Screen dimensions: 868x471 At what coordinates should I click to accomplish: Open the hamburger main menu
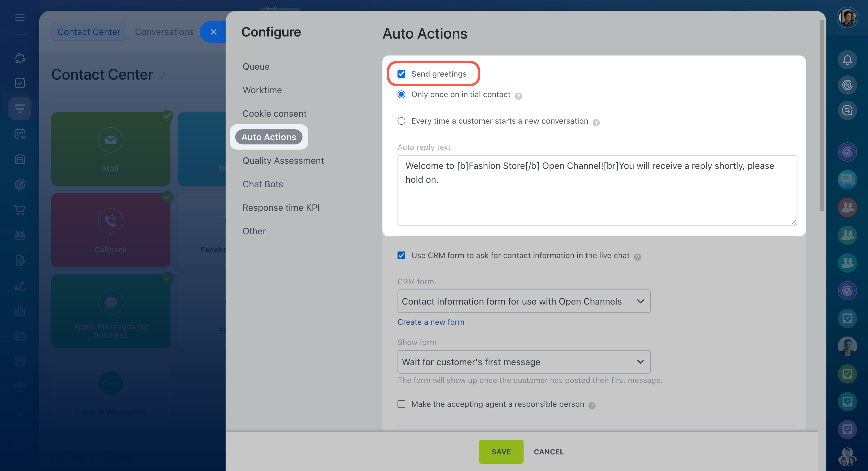[20, 17]
